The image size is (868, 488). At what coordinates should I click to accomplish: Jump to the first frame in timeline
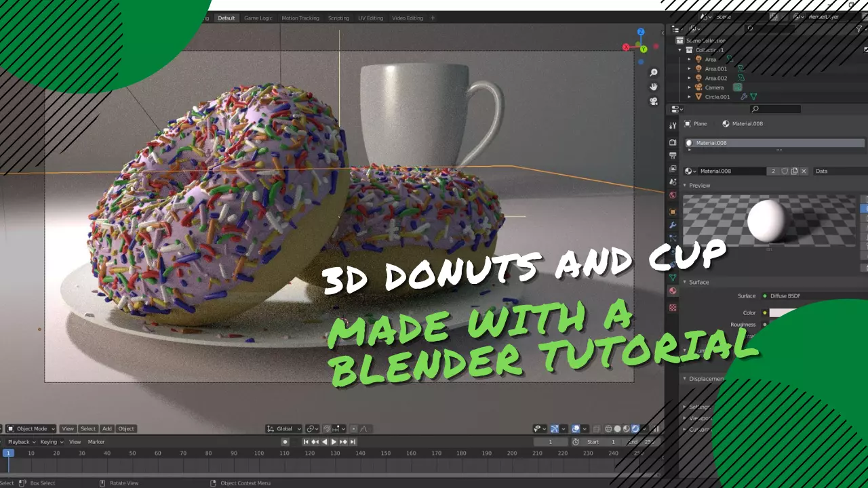pos(305,442)
